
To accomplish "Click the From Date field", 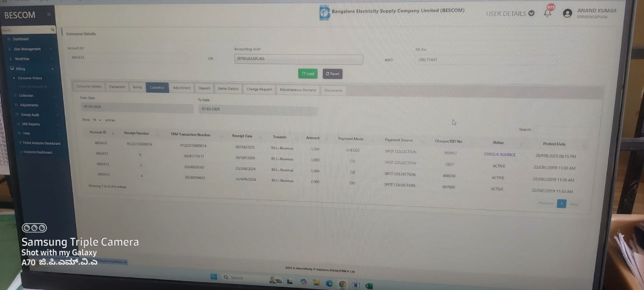I will coord(137,107).
